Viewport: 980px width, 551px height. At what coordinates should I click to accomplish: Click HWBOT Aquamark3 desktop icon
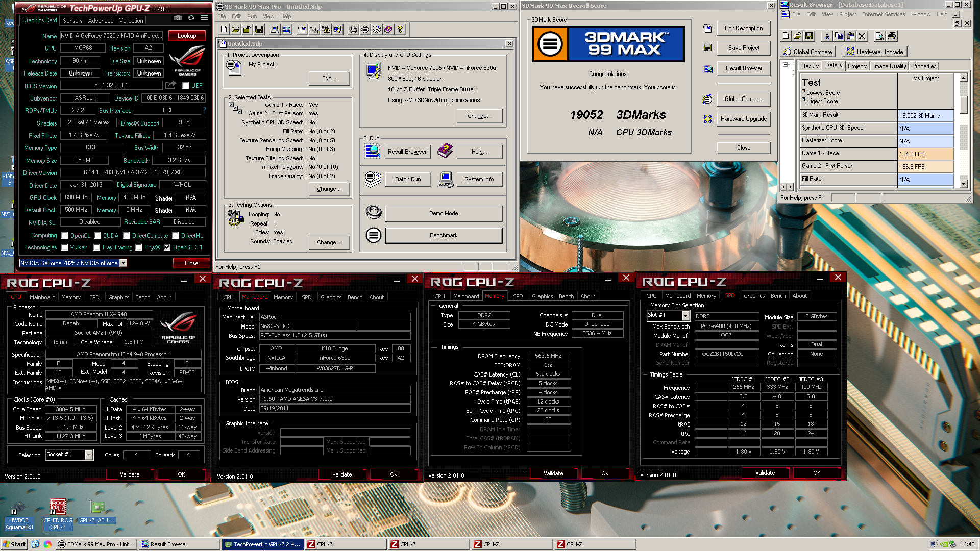[19, 514]
